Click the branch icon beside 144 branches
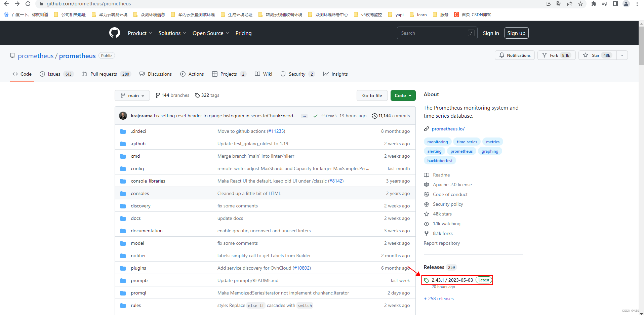The width and height of the screenshot is (644, 315). (158, 95)
